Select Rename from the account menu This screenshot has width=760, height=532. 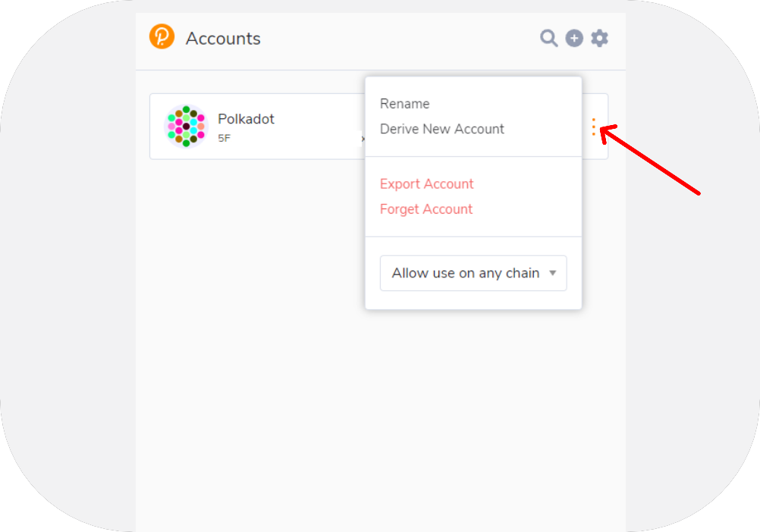click(404, 104)
